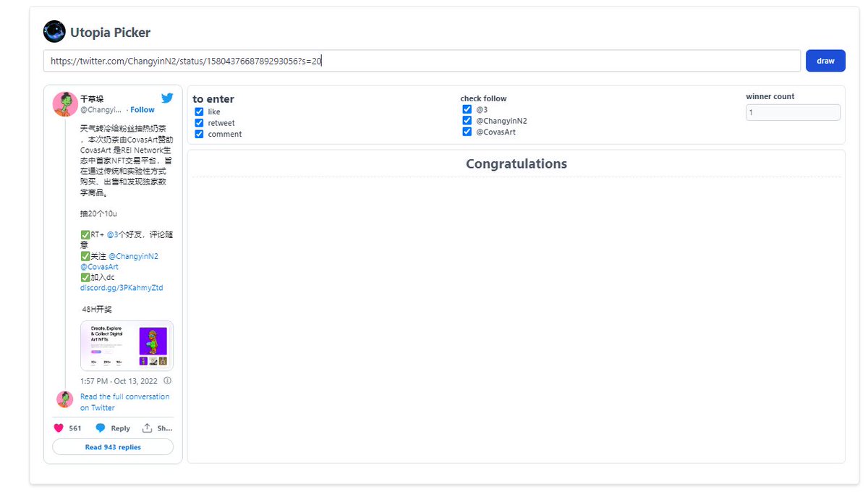The width and height of the screenshot is (868, 497).
Task: Open Read the full conversation on Twitter link
Action: pos(124,402)
